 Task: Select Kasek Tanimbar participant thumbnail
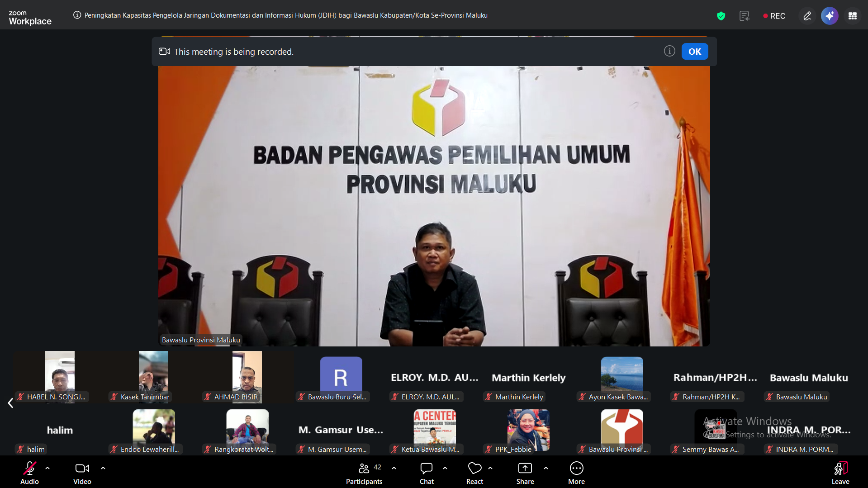(153, 377)
